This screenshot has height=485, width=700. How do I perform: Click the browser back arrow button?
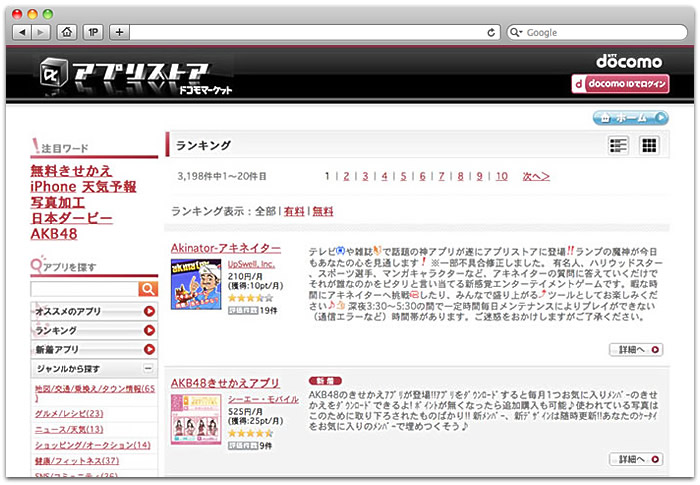click(20, 32)
